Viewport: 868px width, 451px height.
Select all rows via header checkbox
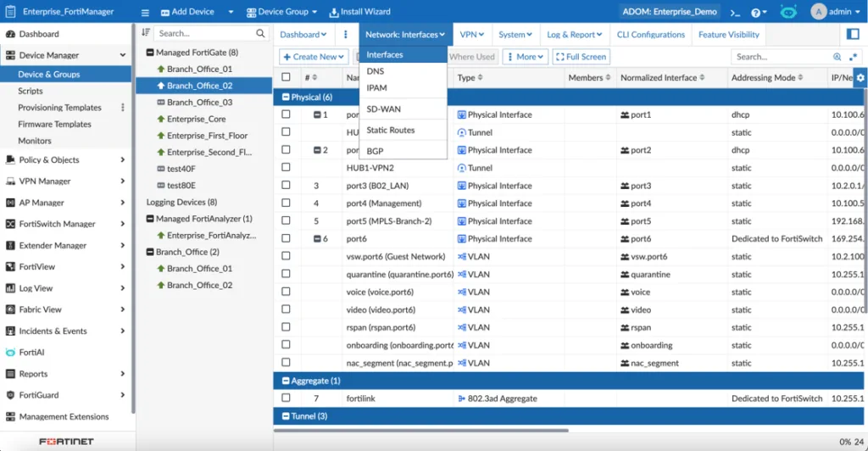tap(286, 78)
